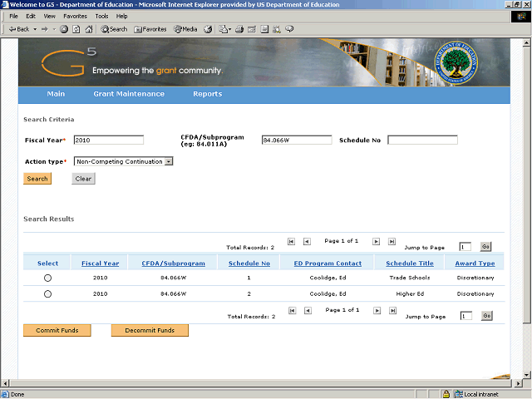The height and width of the screenshot is (399, 532).
Task: Go to last page in top pager
Action: (392, 242)
